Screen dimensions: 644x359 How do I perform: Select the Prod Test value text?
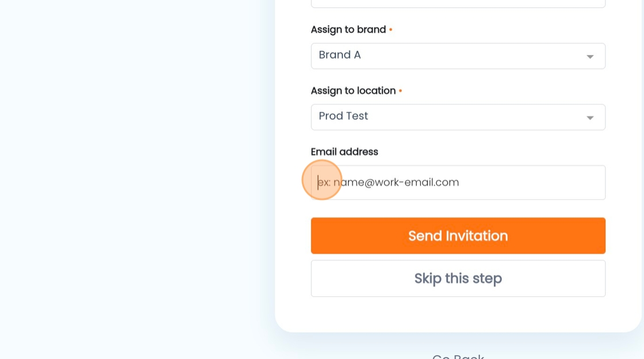343,116
